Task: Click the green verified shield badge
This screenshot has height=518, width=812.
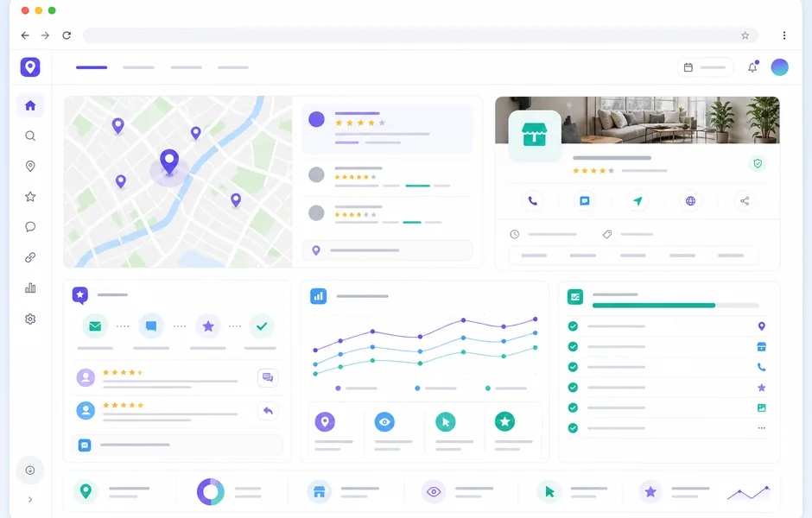Action: pyautogui.click(x=758, y=163)
